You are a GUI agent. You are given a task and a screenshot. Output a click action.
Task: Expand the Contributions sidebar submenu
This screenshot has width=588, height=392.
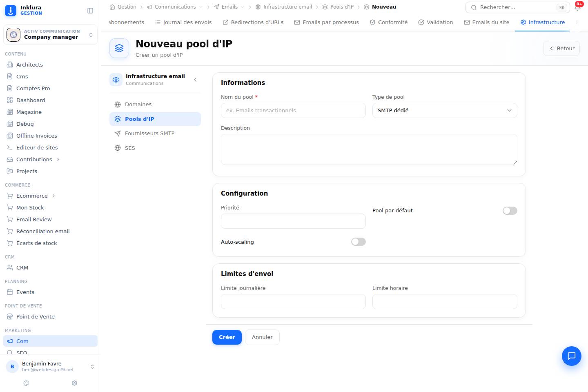point(58,159)
